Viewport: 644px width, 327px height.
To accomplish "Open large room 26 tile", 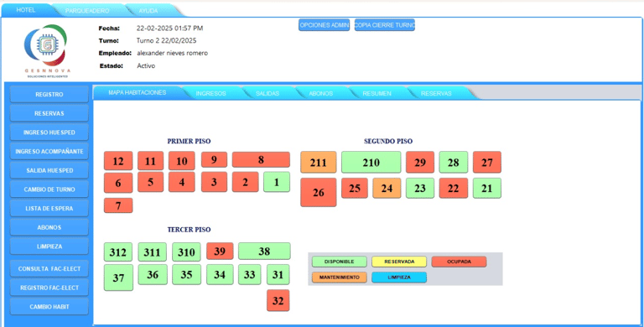I will 319,192.
